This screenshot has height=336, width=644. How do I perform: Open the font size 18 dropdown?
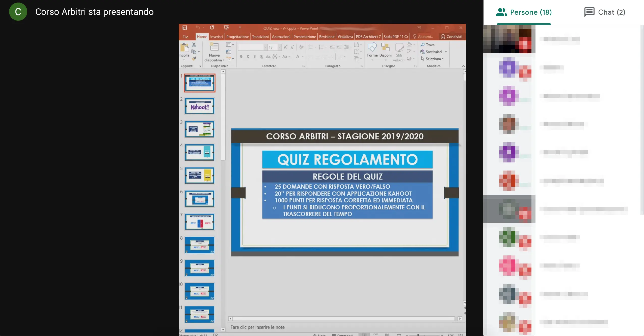coord(279,47)
